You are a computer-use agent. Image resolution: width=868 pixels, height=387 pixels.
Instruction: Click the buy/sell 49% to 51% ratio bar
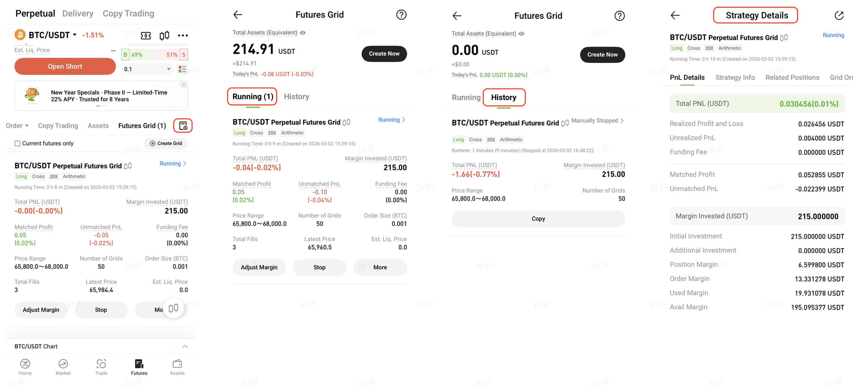pyautogui.click(x=154, y=54)
